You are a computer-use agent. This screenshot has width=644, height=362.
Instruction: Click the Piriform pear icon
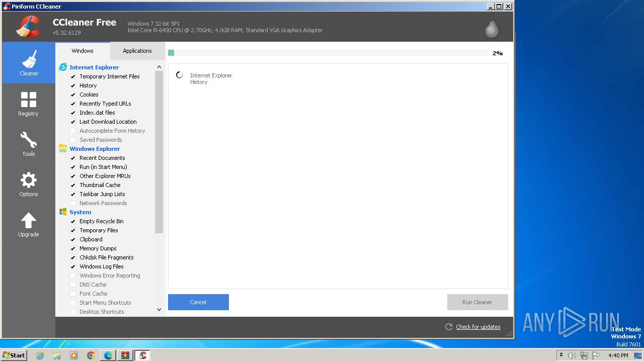pyautogui.click(x=492, y=28)
